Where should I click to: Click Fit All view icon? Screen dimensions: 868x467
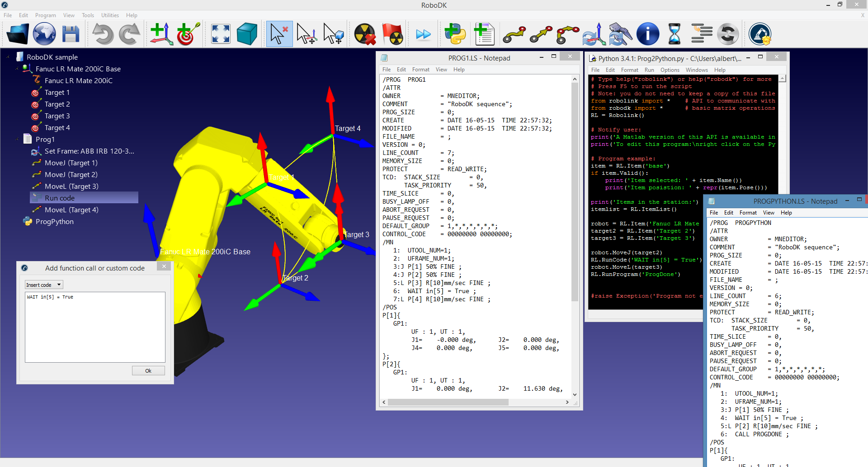pyautogui.click(x=220, y=33)
